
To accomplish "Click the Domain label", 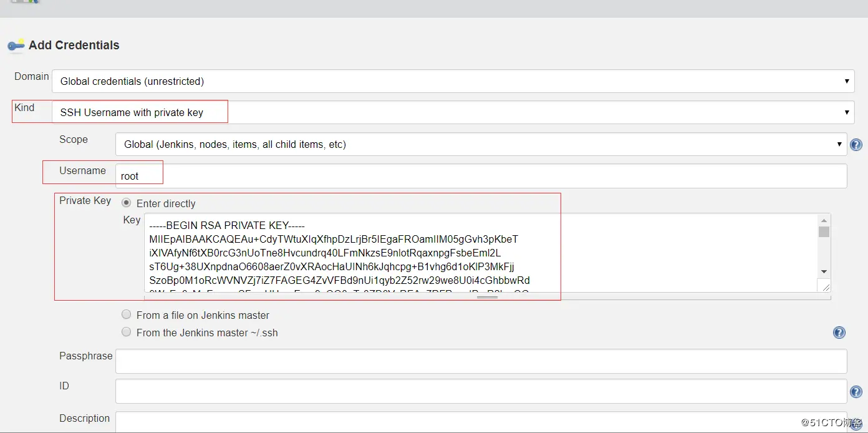I will (32, 76).
